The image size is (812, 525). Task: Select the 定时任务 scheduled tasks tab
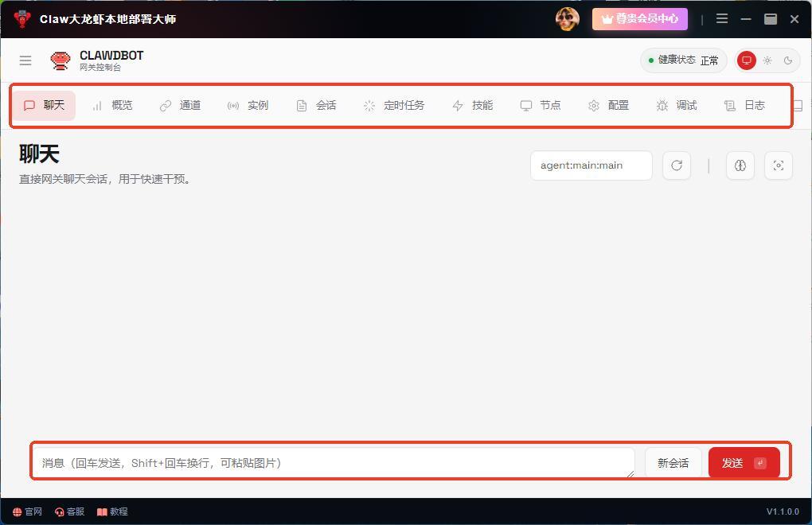pos(394,106)
